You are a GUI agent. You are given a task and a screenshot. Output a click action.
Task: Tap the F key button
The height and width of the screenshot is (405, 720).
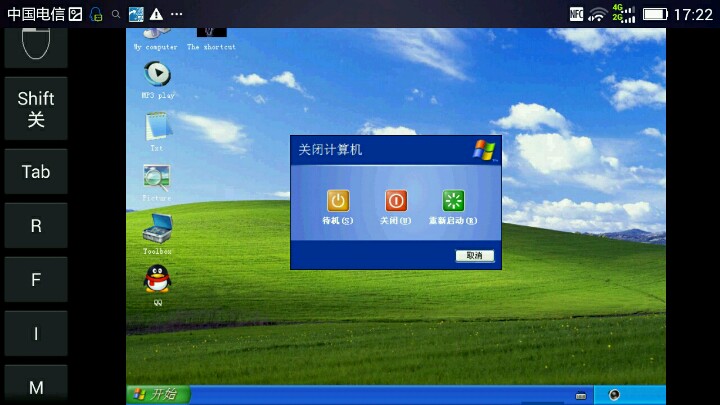[36, 280]
